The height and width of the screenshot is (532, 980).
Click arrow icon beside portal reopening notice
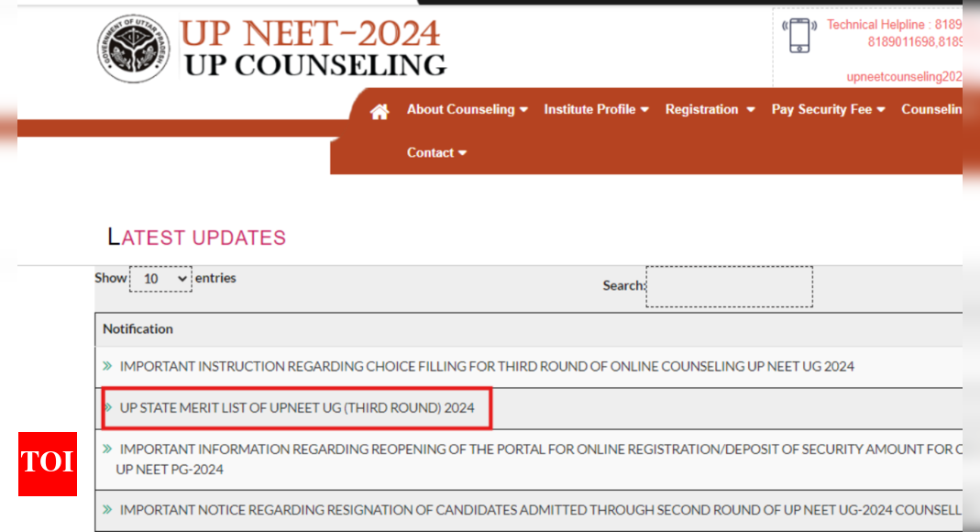coord(107,449)
